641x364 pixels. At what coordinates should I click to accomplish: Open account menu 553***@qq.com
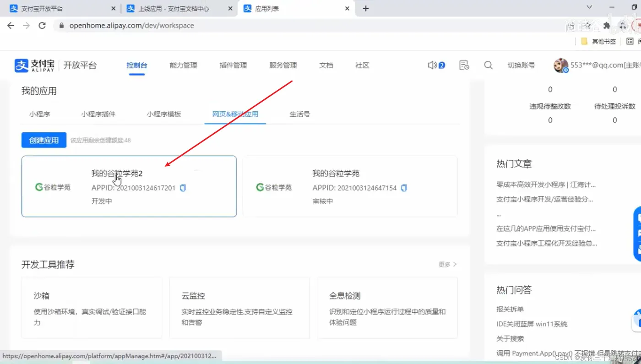pyautogui.click(x=605, y=65)
